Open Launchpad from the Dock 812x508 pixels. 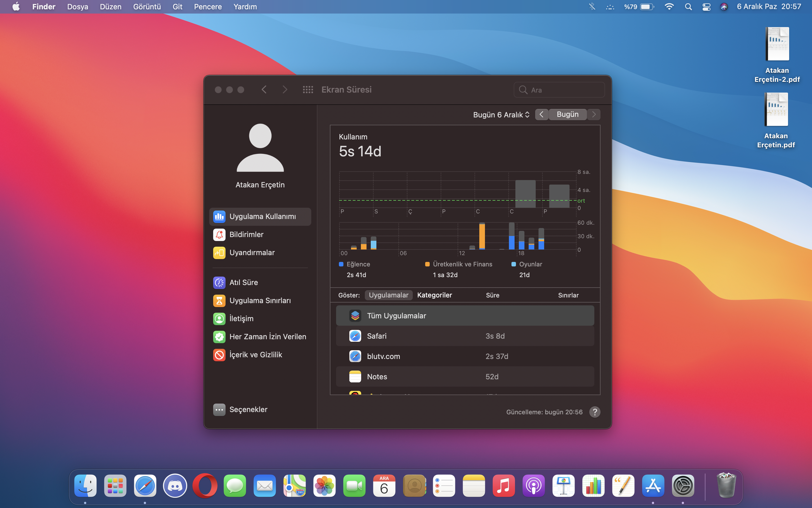(x=115, y=485)
